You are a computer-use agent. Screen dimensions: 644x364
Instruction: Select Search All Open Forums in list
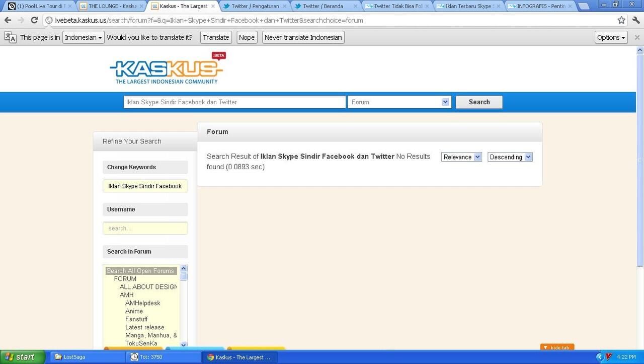pyautogui.click(x=140, y=271)
